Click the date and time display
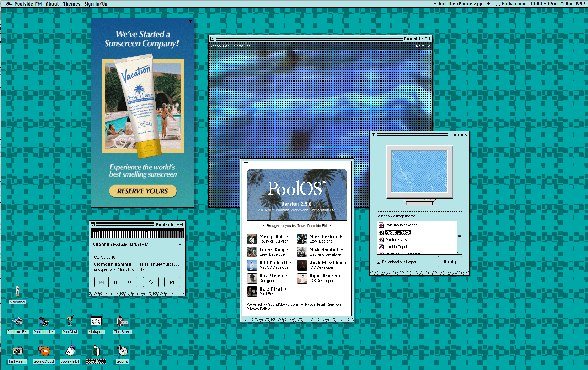This screenshot has height=370, width=588. [x=558, y=4]
